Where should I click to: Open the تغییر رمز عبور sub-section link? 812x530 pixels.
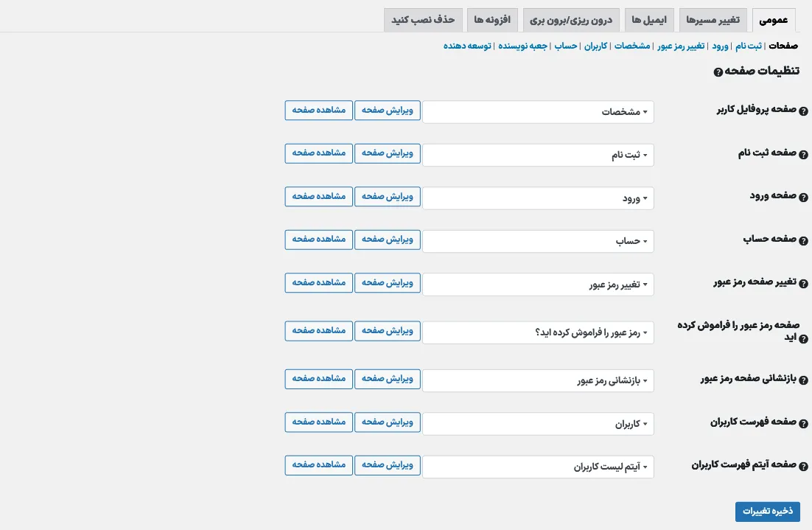(681, 46)
